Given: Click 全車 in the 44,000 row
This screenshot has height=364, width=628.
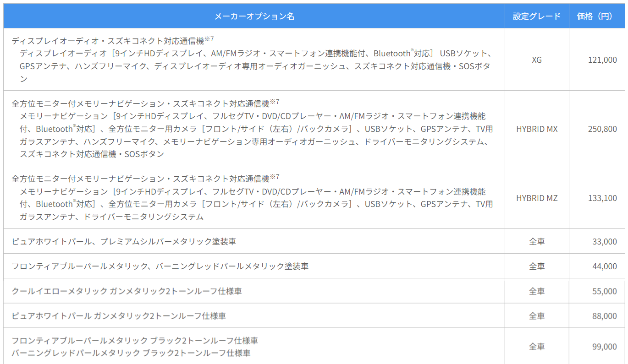Looking at the screenshot, I should (x=537, y=266).
